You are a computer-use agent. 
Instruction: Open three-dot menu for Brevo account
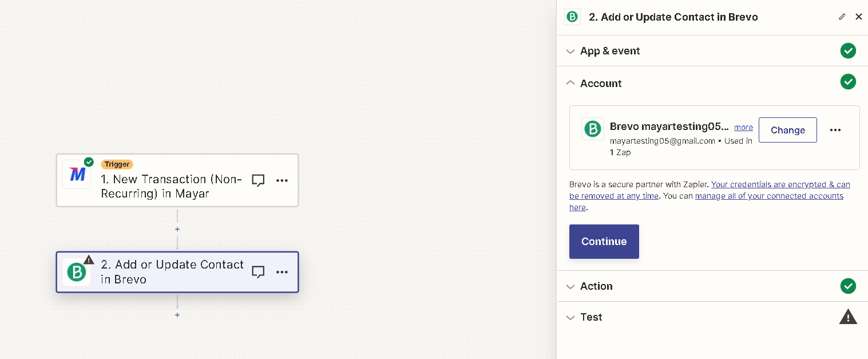pos(835,130)
